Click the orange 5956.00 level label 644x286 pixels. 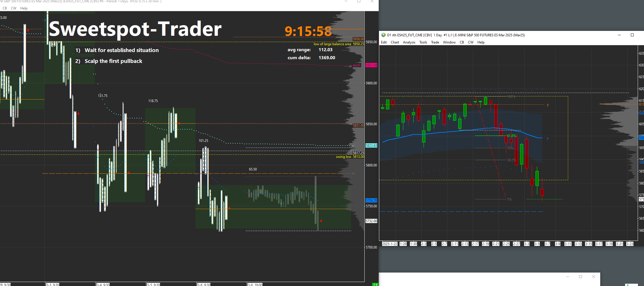click(x=358, y=39)
